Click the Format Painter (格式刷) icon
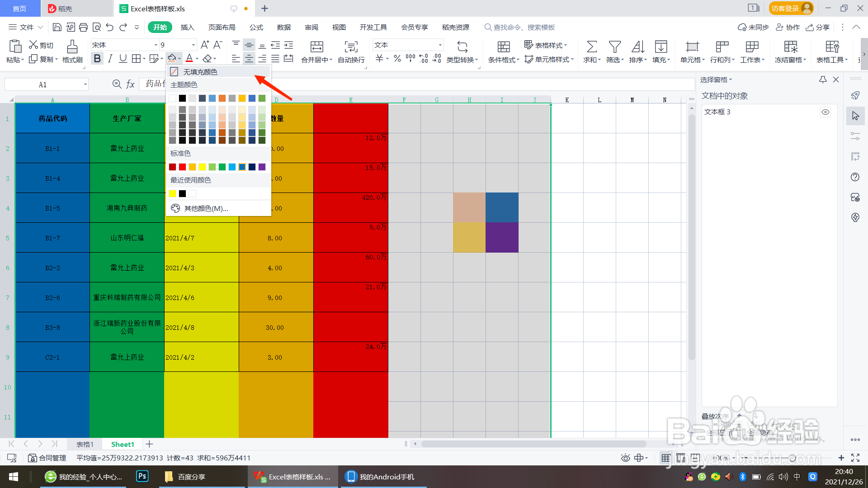868x488 pixels. tap(72, 47)
